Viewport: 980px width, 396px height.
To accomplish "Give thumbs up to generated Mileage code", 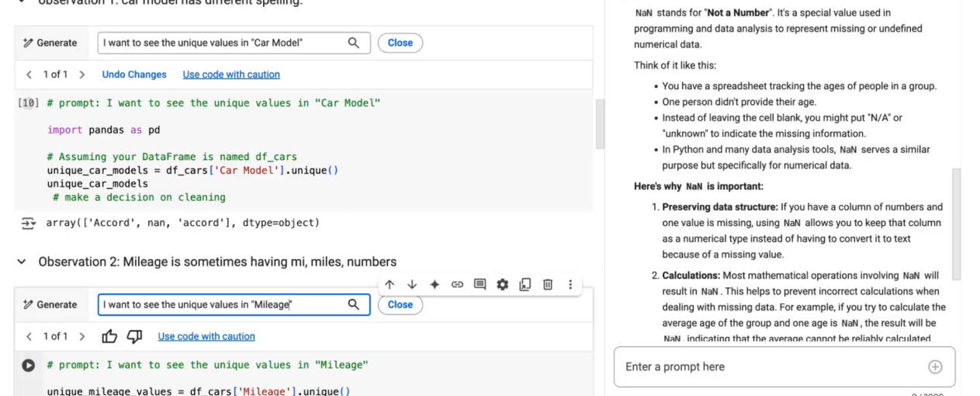I will pyautogui.click(x=109, y=336).
